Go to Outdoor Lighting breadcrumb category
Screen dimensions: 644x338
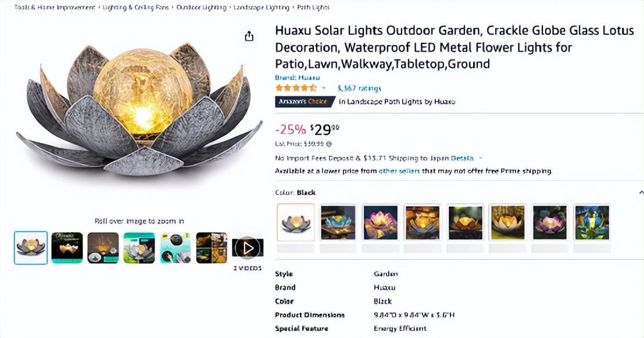click(201, 8)
